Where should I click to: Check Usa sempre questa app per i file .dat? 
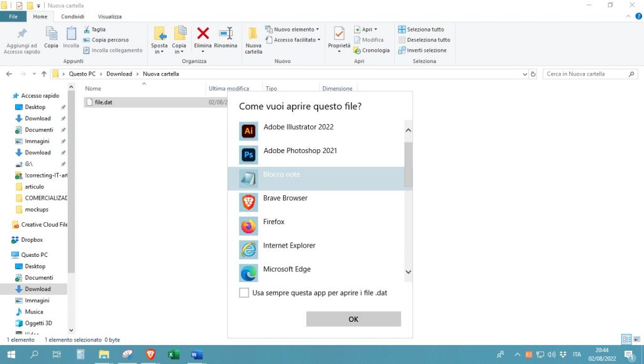point(244,293)
